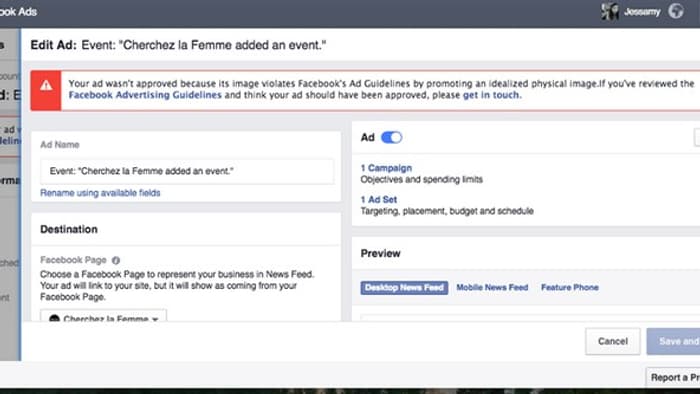Click the red warning triangle icon
The height and width of the screenshot is (394, 700).
(x=46, y=86)
